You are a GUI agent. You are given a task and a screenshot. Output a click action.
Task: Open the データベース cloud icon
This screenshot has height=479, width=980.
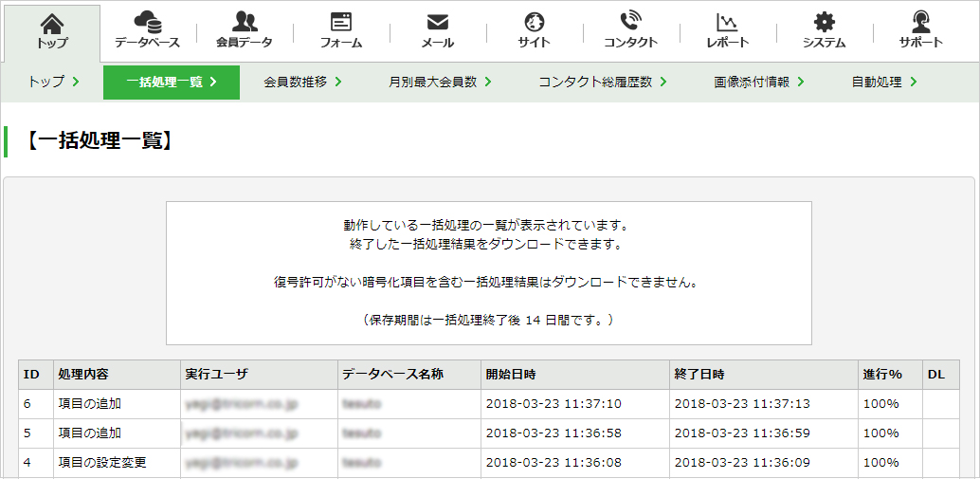[x=148, y=22]
